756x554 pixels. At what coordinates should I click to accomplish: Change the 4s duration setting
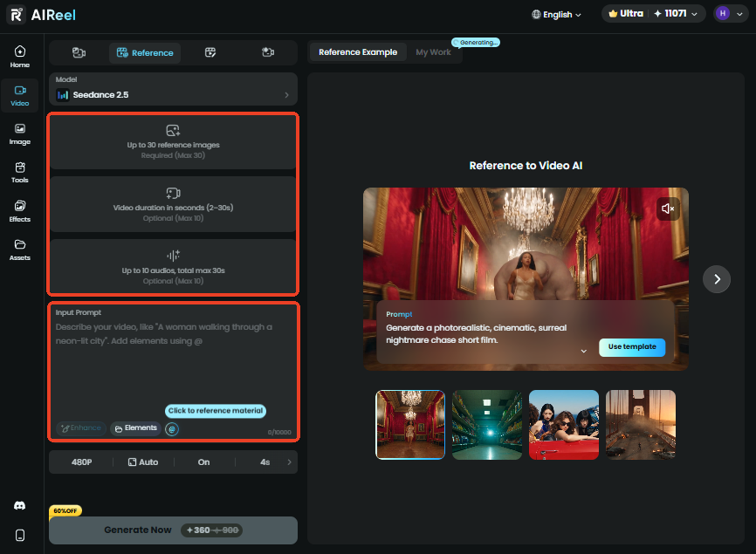[x=265, y=462]
